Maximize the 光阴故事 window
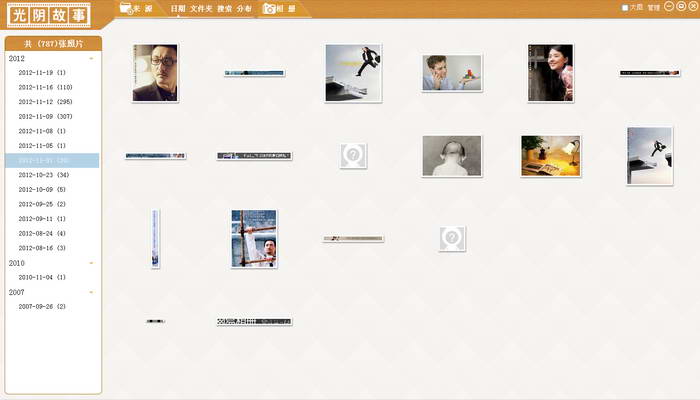The width and height of the screenshot is (700, 400). (x=681, y=6)
